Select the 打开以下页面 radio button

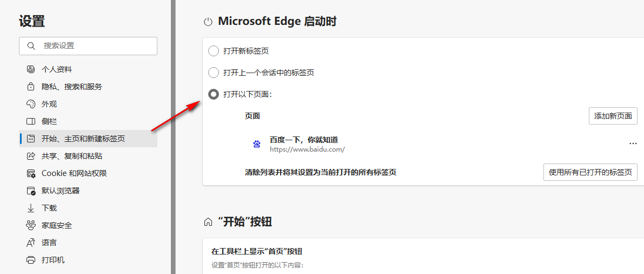[x=214, y=94]
